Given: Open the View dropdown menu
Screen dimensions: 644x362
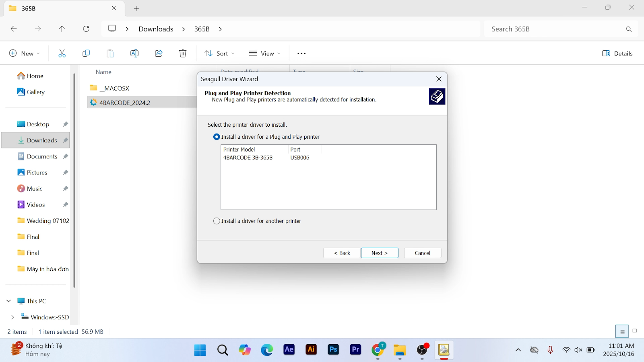Looking at the screenshot, I should 264,53.
